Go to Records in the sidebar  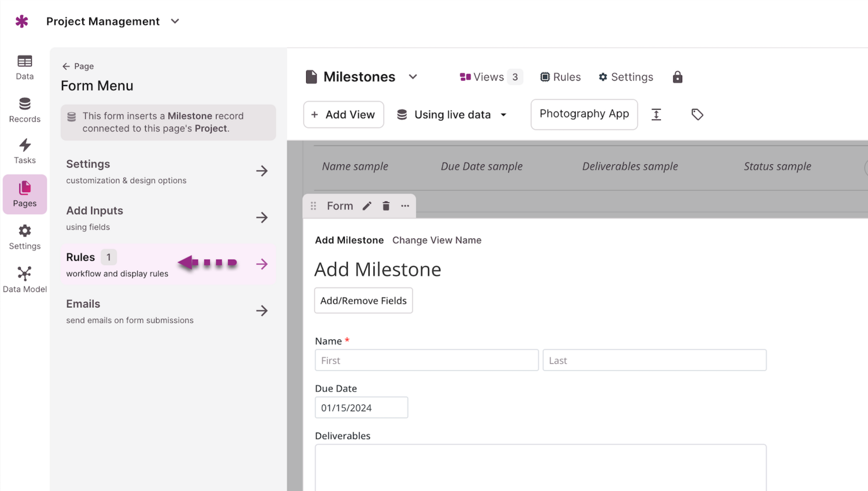[24, 110]
